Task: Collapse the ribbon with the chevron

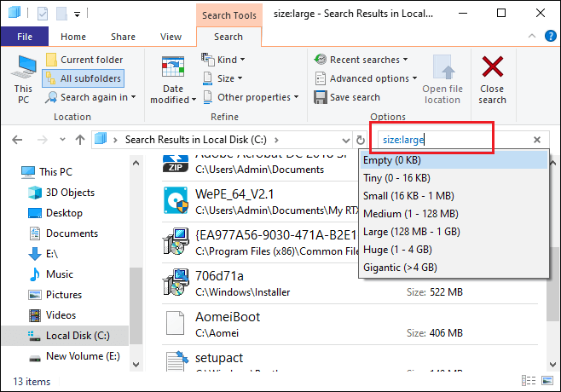Action: 532,36
